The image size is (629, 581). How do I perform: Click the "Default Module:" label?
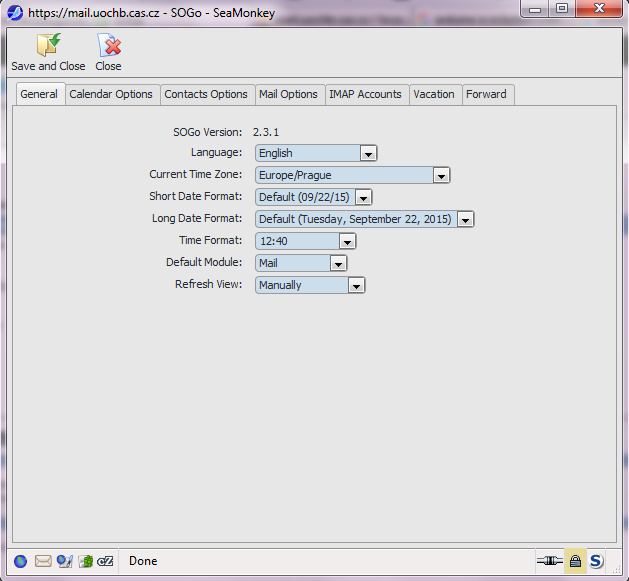(204, 262)
